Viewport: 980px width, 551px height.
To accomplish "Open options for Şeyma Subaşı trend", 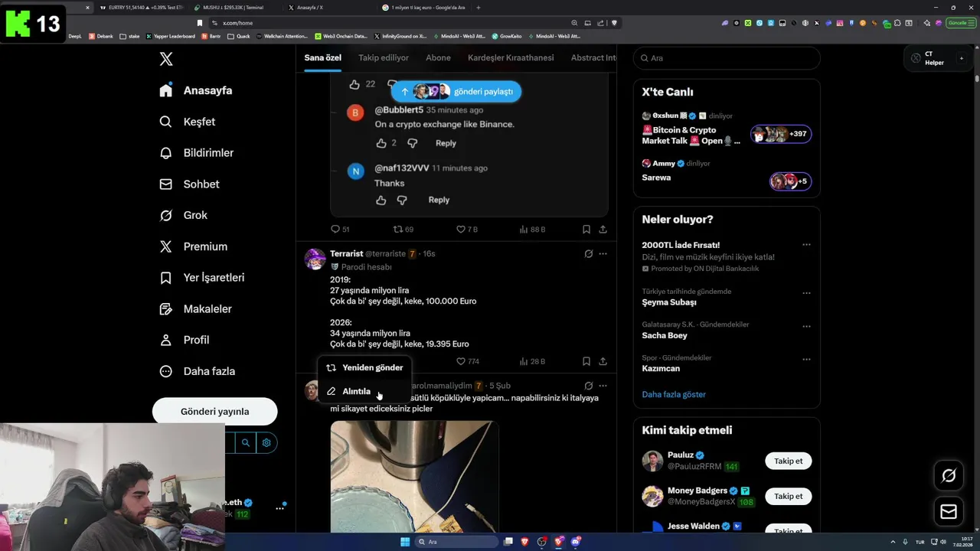I will click(x=806, y=293).
